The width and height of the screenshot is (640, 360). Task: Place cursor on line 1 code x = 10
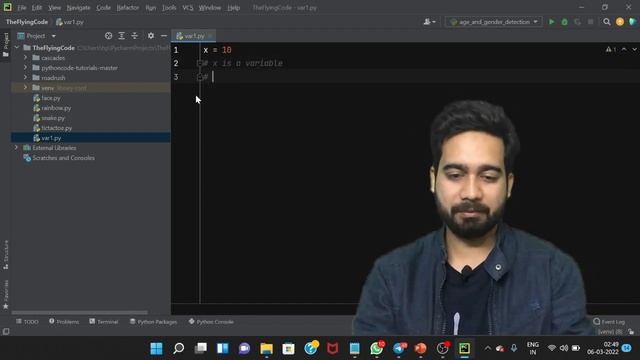[217, 50]
